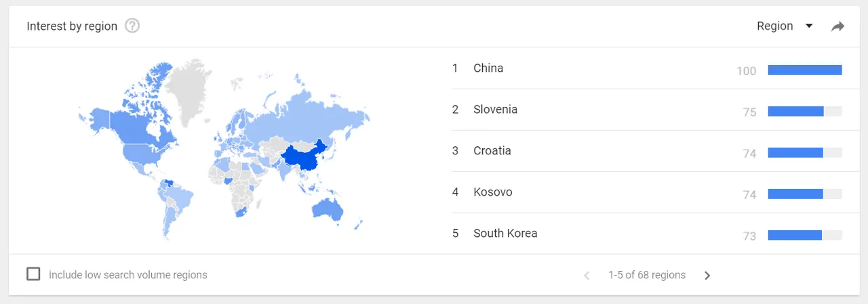Click Australia on the world map
This screenshot has width=868, height=304.
328,209
